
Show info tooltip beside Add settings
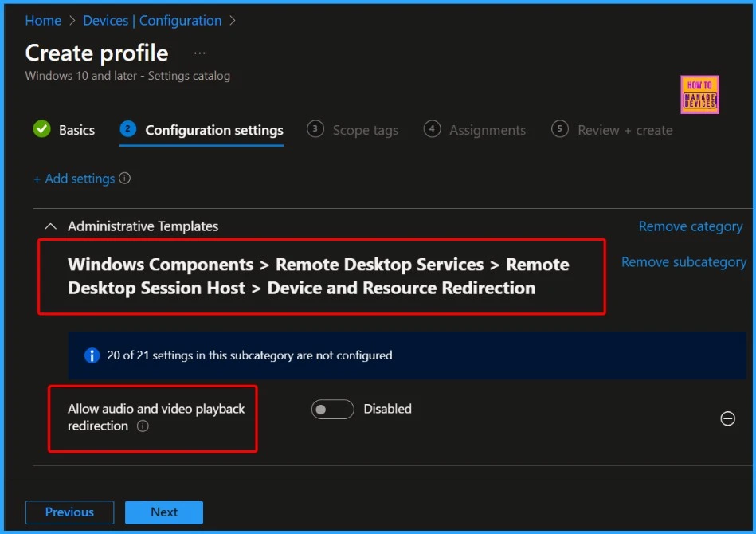[124, 178]
